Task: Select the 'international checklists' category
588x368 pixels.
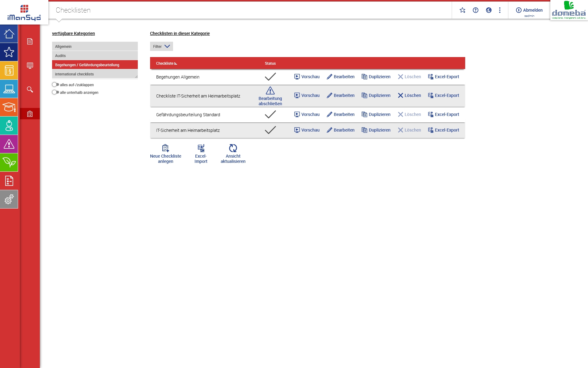Action: point(95,74)
